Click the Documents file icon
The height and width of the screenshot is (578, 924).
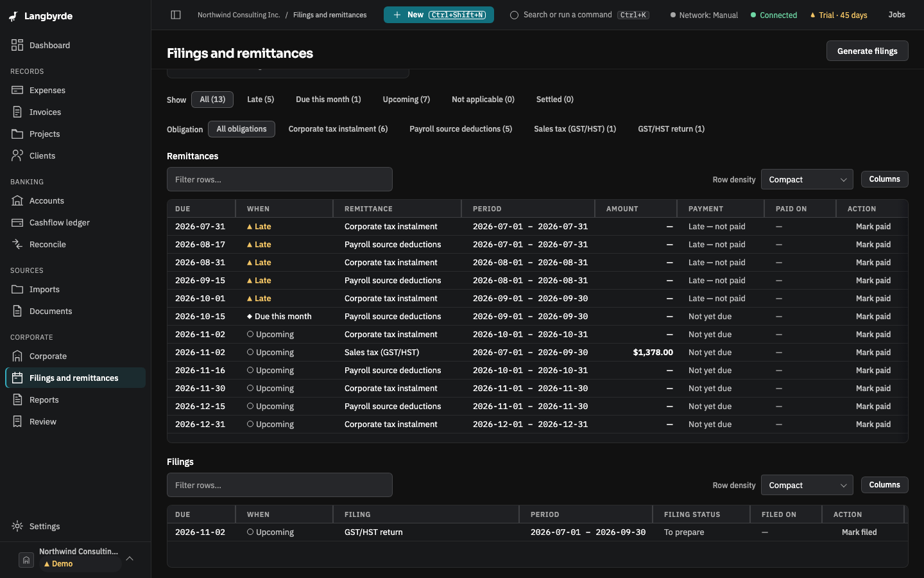[x=17, y=311]
